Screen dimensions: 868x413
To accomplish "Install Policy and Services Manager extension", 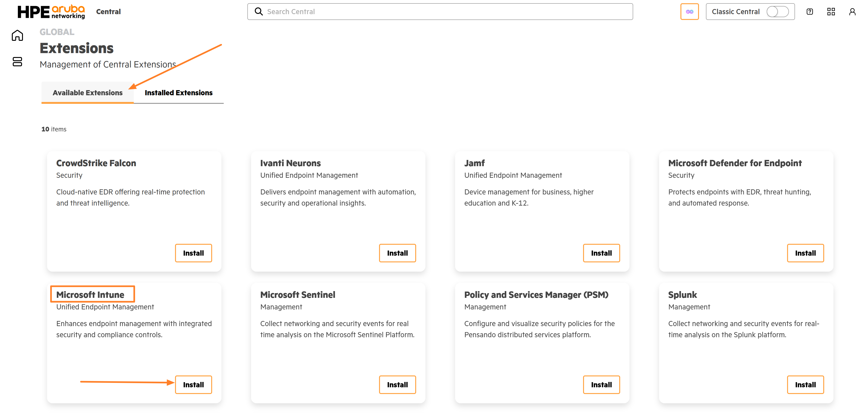I will (x=601, y=385).
